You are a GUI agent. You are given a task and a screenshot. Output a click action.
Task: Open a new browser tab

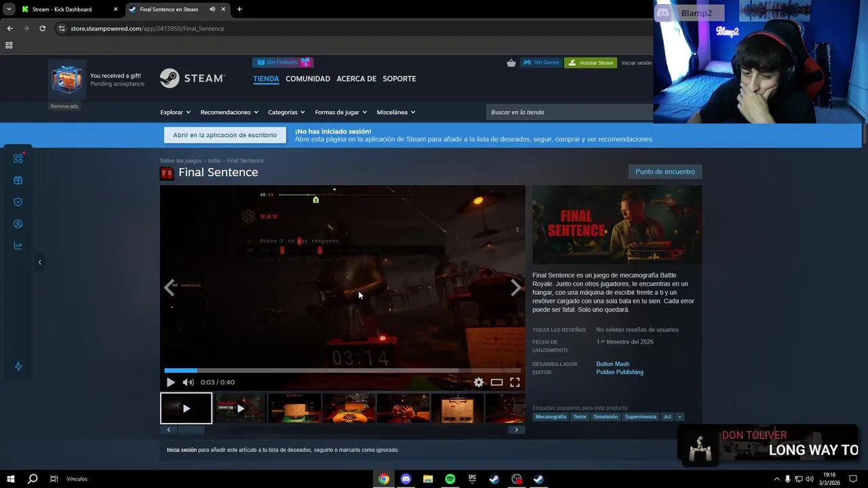click(239, 9)
